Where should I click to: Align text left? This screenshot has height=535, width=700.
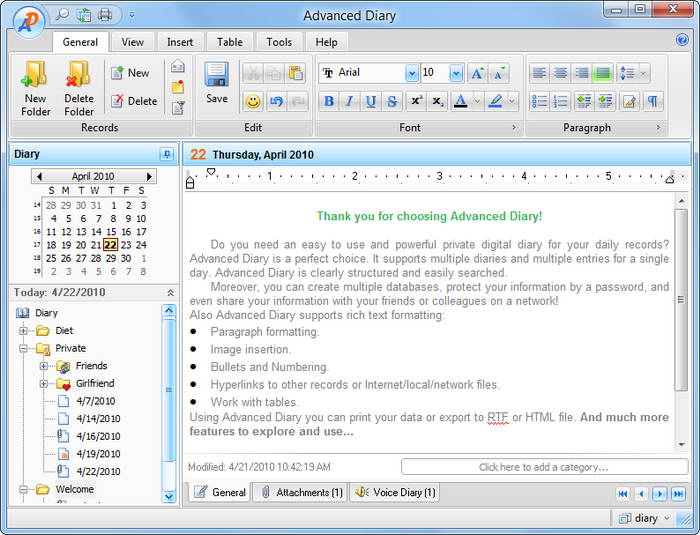point(539,73)
